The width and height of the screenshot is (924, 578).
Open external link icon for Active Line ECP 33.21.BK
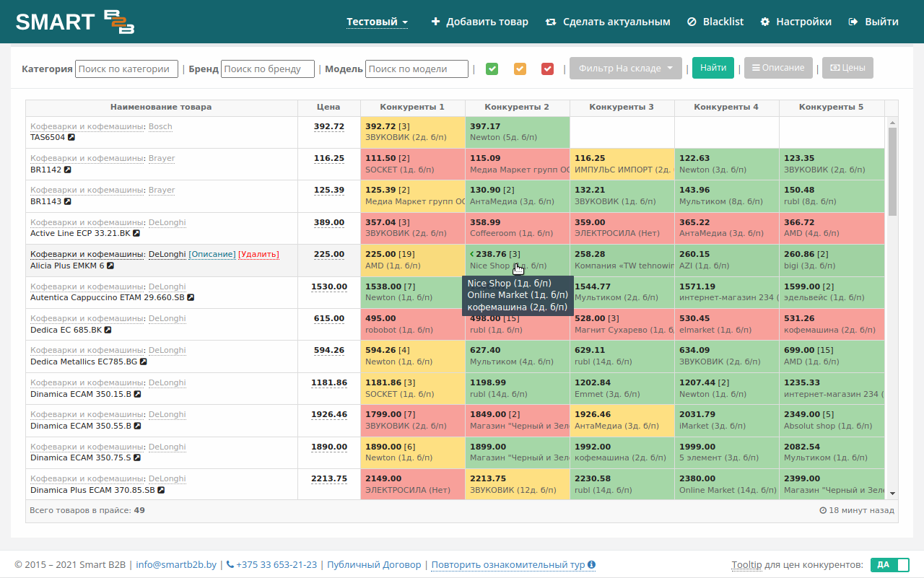[x=136, y=234]
